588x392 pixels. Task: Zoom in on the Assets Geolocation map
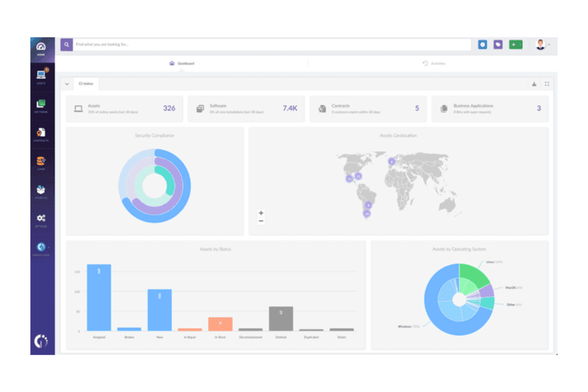pyautogui.click(x=261, y=213)
